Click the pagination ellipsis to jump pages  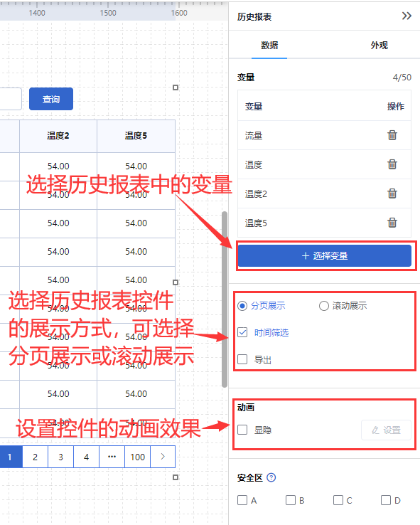[x=112, y=457]
